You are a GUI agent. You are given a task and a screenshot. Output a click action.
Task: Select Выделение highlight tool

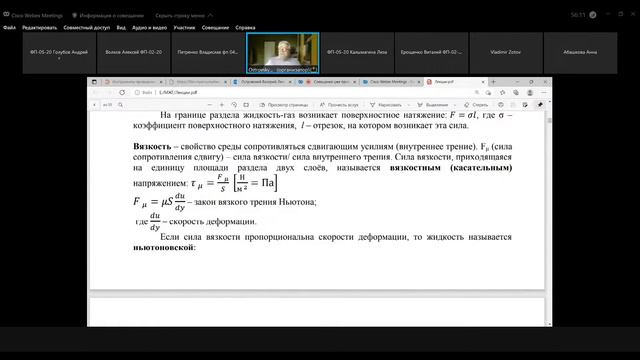click(433, 105)
